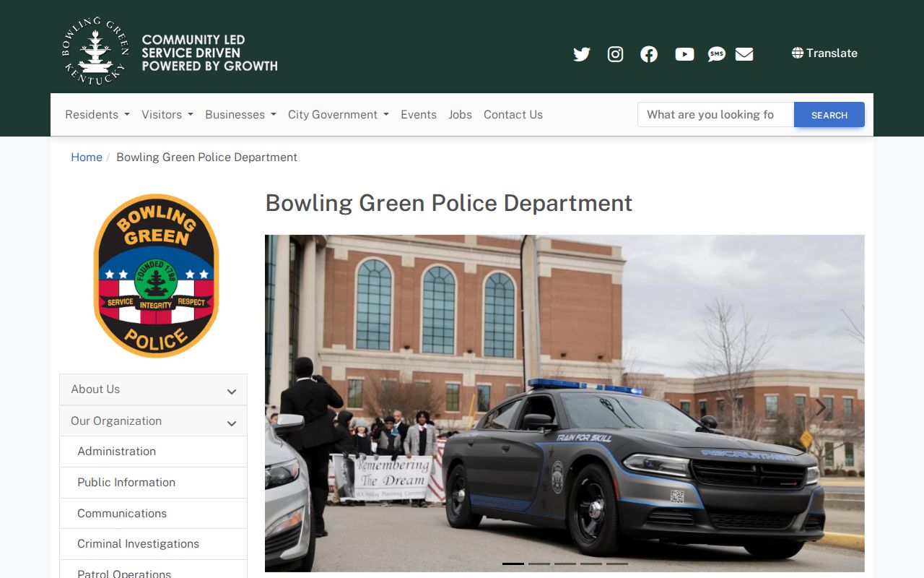Click the SMS text alerts icon
Image resolution: width=924 pixels, height=578 pixels.
pos(716,54)
